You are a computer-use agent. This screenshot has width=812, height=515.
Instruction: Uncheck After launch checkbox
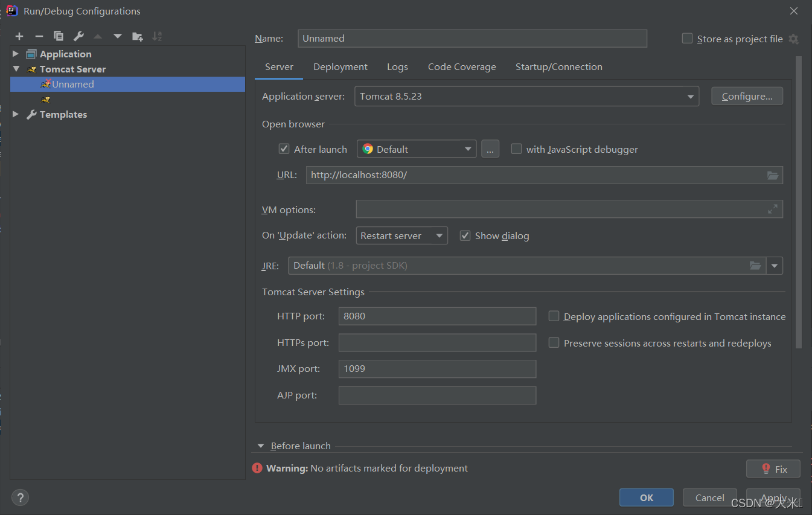click(284, 149)
